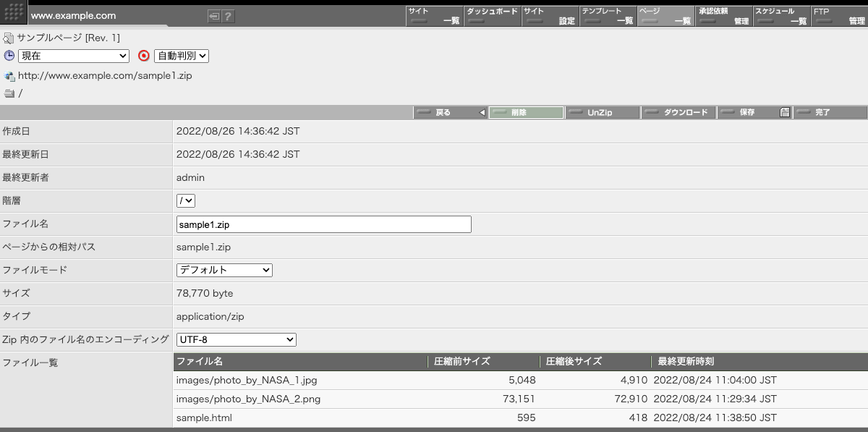
Task: Download the archive via the ダウンロード button
Action: tap(678, 112)
